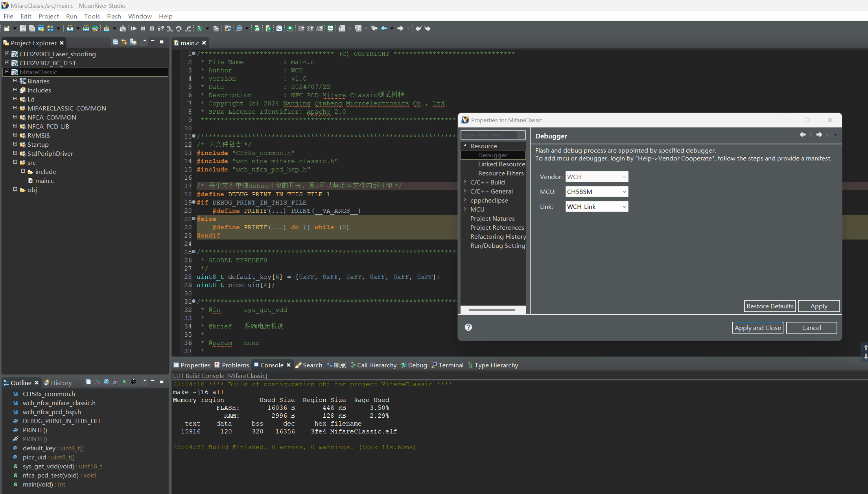Click the blue back navigation arrow
The height and width of the screenshot is (494, 868).
click(384, 28)
